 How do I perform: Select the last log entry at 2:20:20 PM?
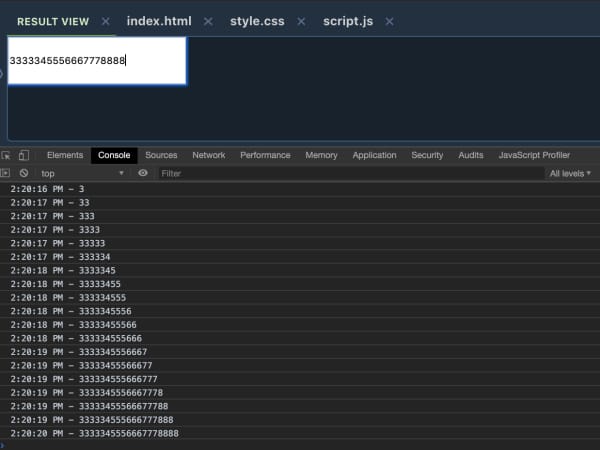[300, 433]
